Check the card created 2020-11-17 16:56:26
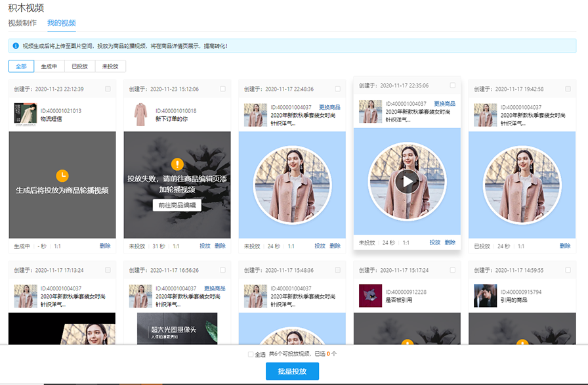The height and width of the screenshot is (385, 588). pos(222,270)
